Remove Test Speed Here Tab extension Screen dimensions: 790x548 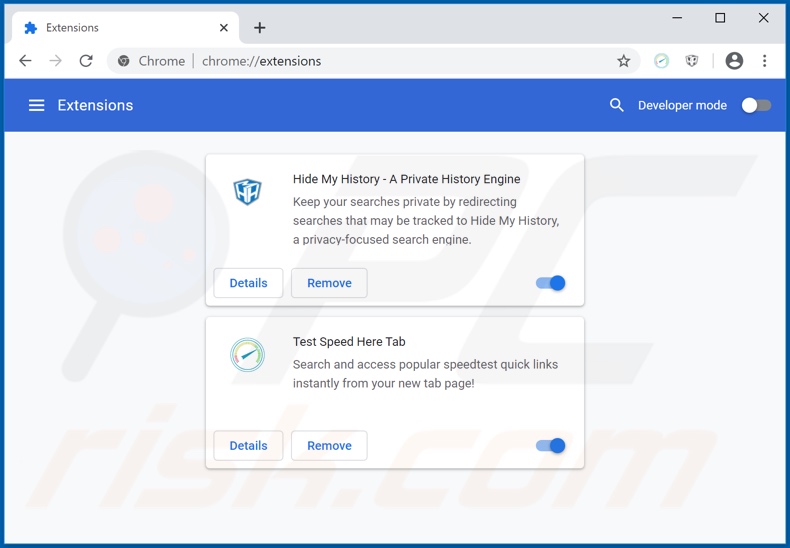[329, 446]
